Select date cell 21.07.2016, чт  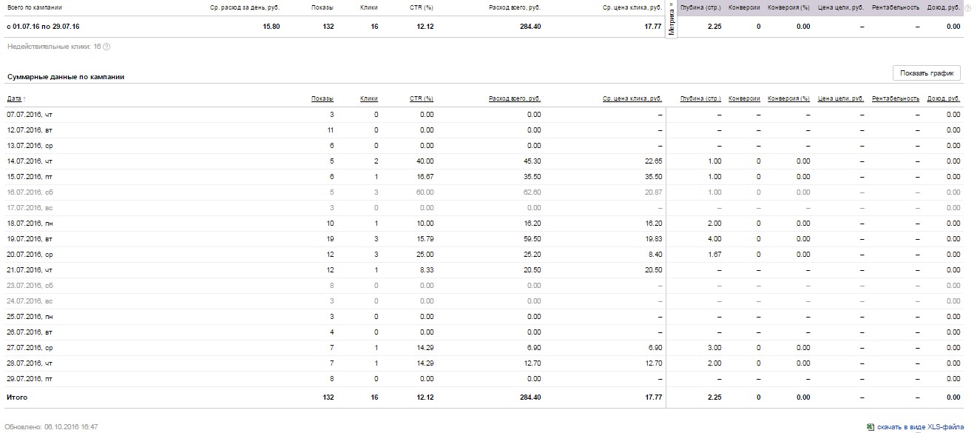point(30,270)
